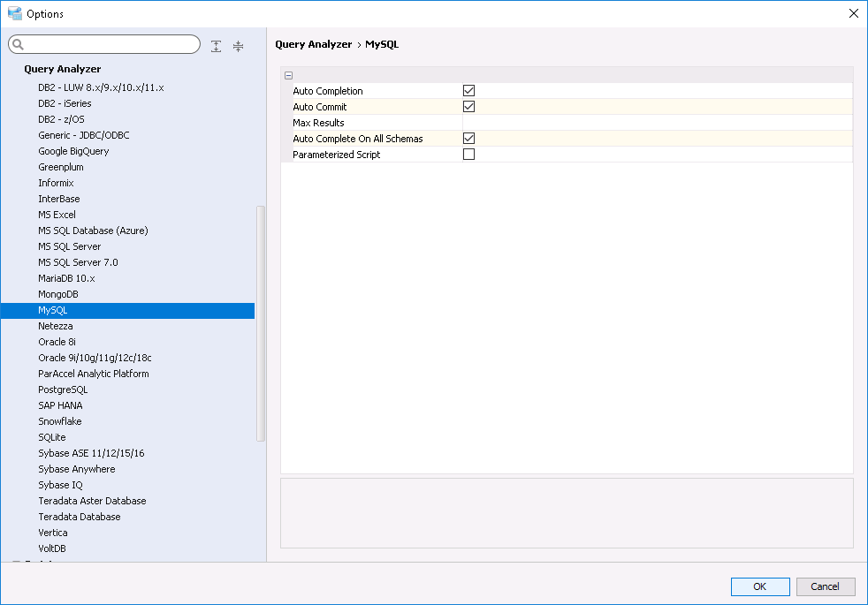868x605 pixels.
Task: Click the sidebar vertical scrollbar
Action: tap(260, 322)
